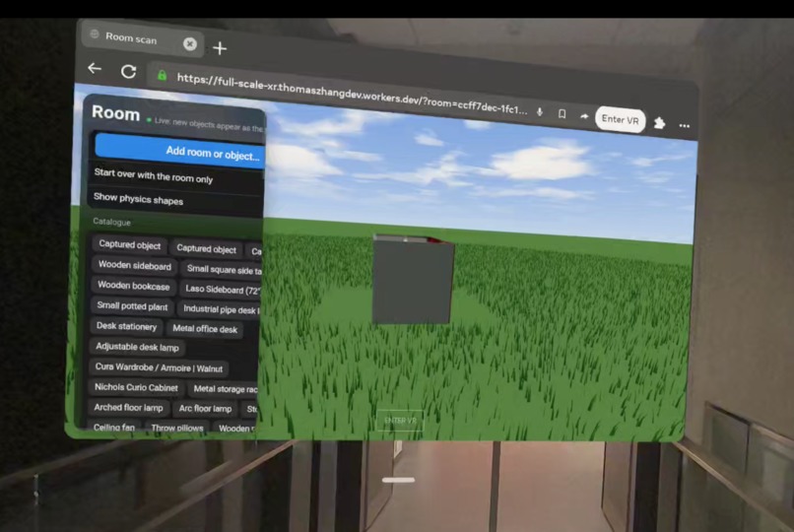Add the Nichols Curio Cabinet item
This screenshot has height=532, width=794.
click(x=136, y=387)
